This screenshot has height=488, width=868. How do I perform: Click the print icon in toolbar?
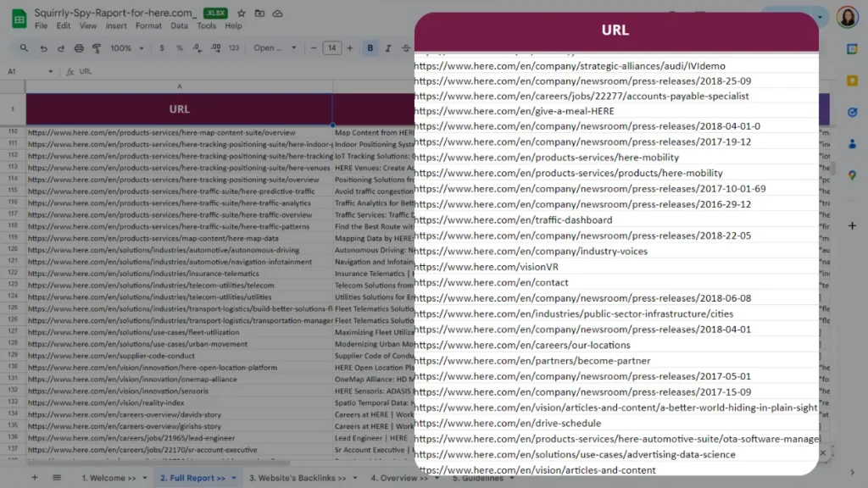pos(79,48)
